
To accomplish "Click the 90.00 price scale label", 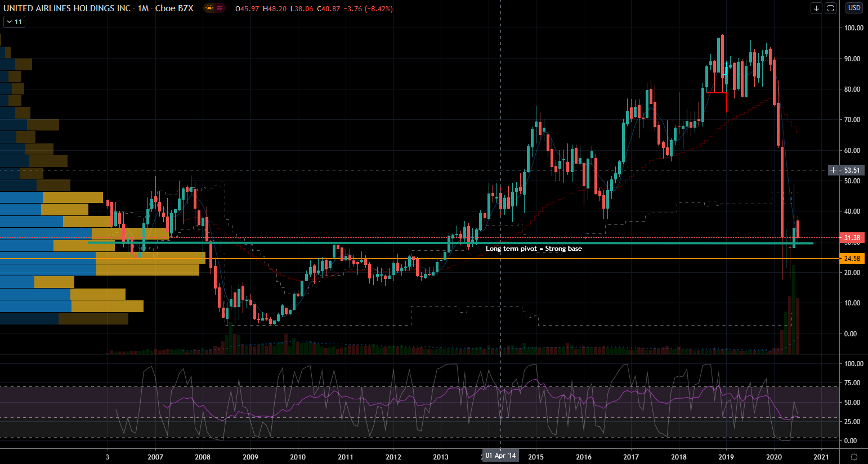I will [x=853, y=58].
